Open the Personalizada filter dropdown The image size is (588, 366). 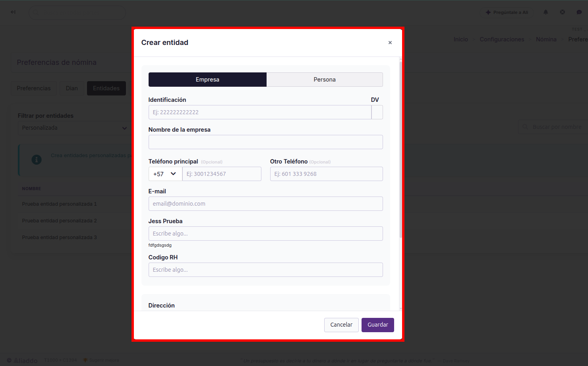pos(74,128)
